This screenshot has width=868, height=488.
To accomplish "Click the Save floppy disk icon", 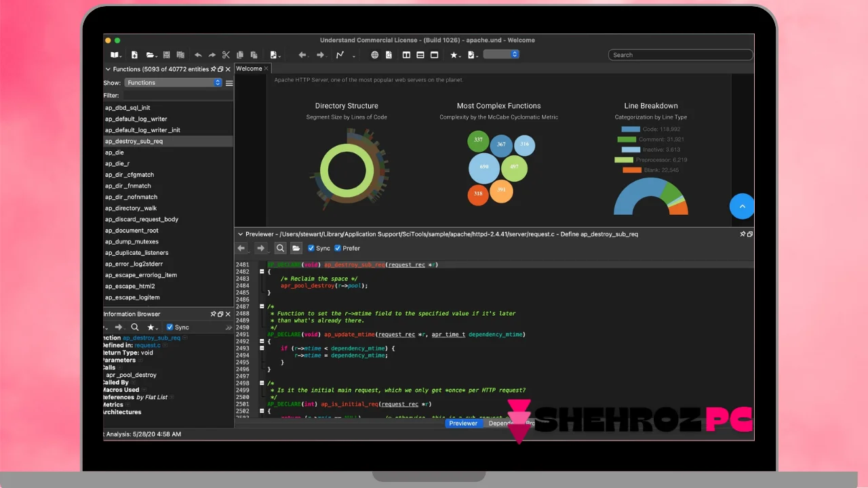I will coord(167,55).
